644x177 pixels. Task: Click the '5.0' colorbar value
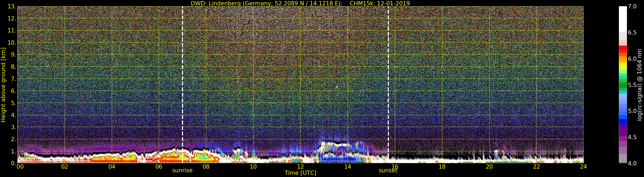click(632, 111)
